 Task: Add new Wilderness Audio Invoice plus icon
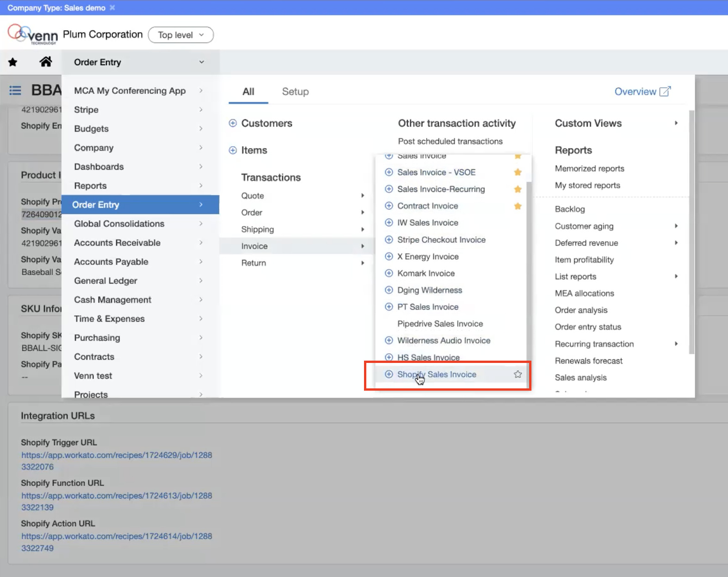click(389, 340)
